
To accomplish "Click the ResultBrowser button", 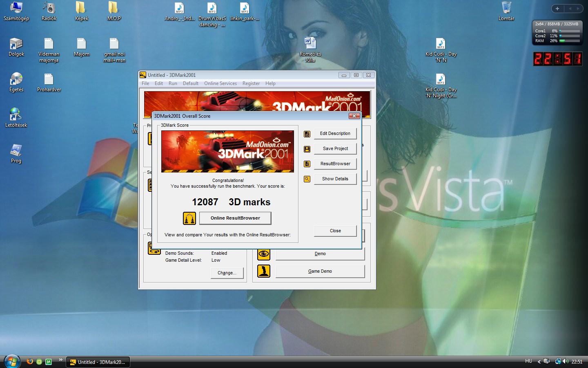I will [x=335, y=164].
